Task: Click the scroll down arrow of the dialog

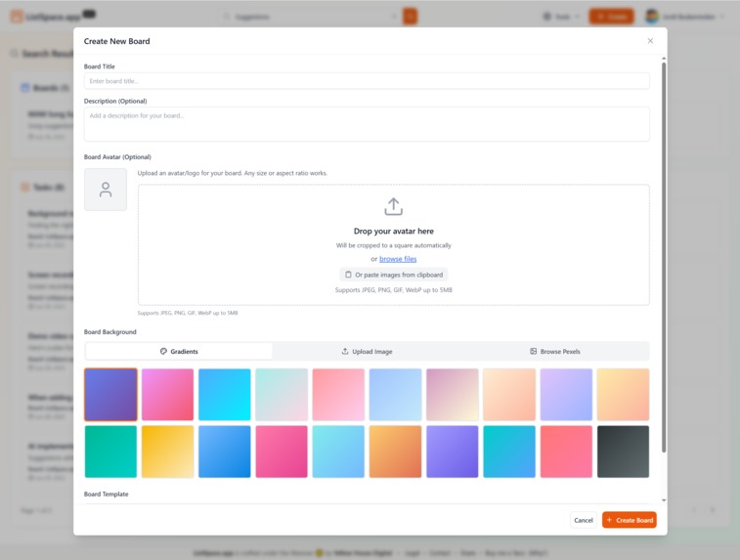Action: (x=664, y=500)
